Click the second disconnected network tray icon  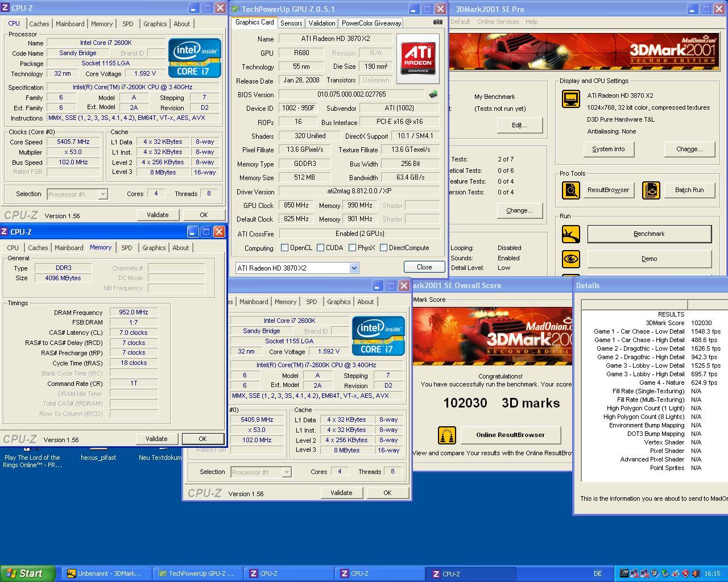point(645,573)
